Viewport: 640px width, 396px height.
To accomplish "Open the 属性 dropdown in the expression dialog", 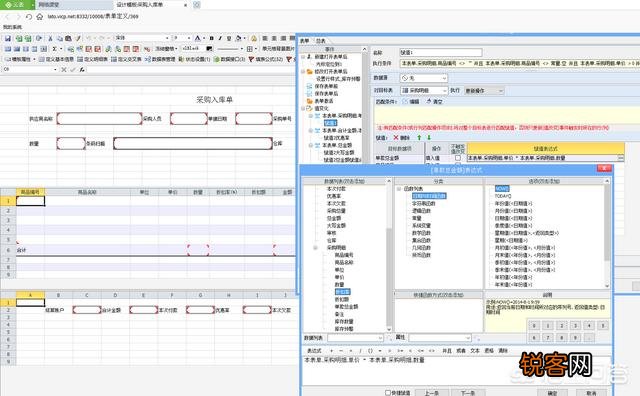I will click(x=467, y=338).
